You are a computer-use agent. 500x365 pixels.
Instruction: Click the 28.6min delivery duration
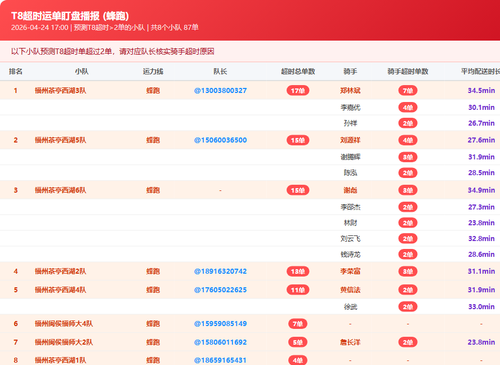tap(481, 255)
